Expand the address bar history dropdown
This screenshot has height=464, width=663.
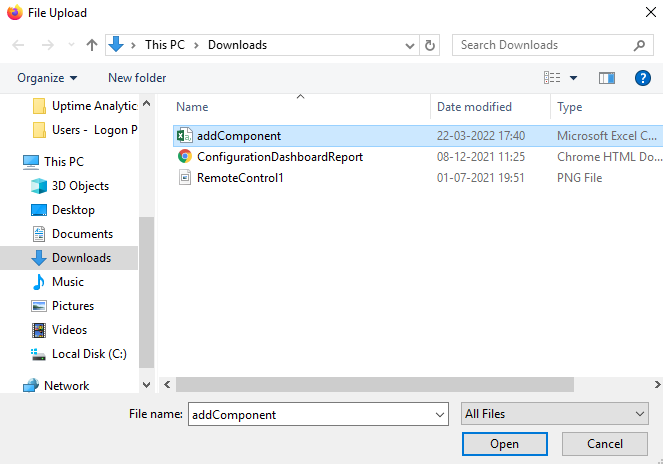(x=409, y=45)
